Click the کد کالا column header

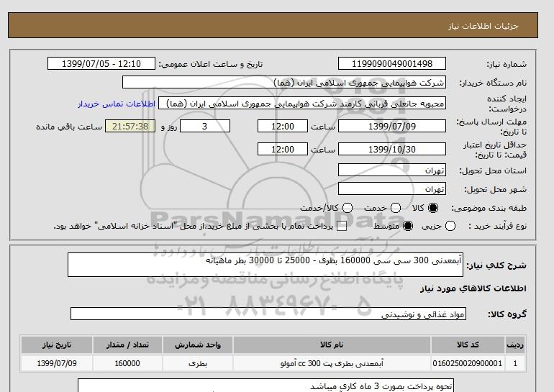pyautogui.click(x=468, y=345)
